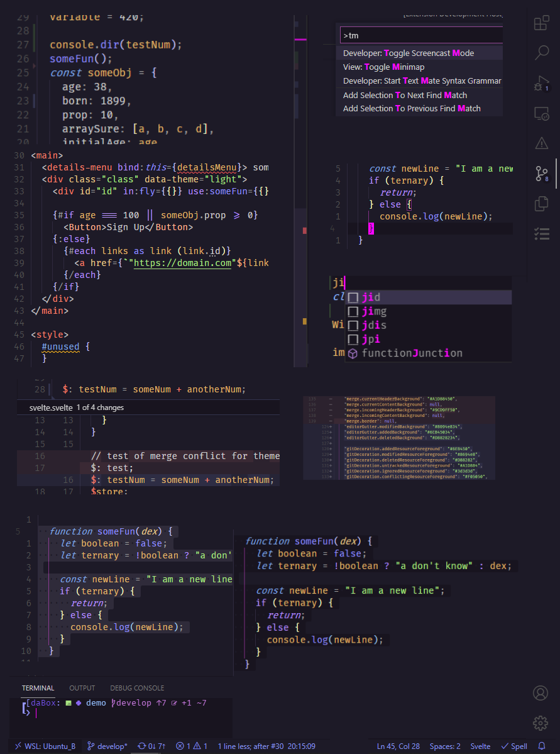Open the Explorer files icon
The width and height of the screenshot is (560, 754).
tap(542, 203)
